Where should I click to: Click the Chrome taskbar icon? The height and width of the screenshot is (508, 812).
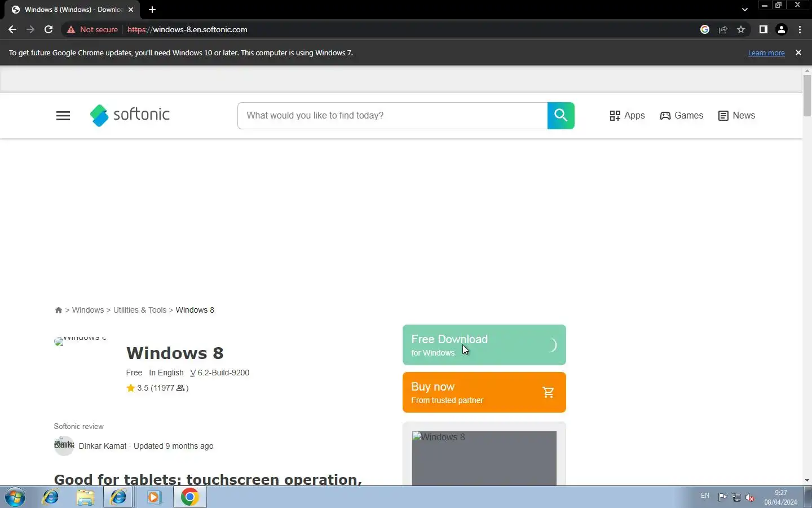190,497
